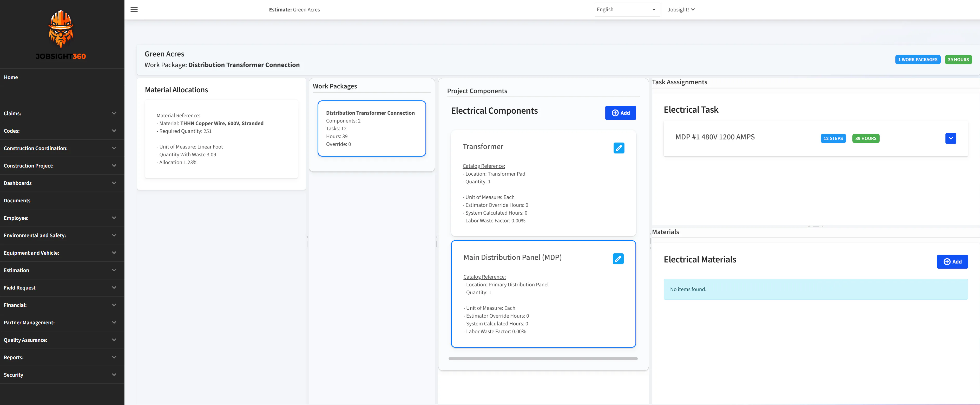Click the 39 Hours header badge
Screen dimensions: 980x405
(958, 59)
